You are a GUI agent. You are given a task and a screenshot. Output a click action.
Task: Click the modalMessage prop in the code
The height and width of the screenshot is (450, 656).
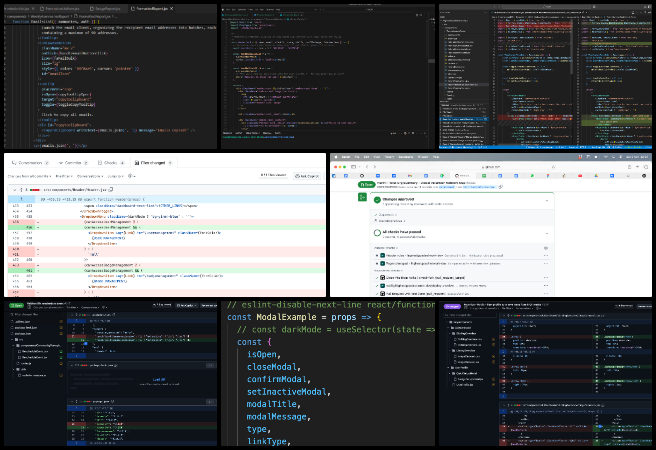[277, 417]
